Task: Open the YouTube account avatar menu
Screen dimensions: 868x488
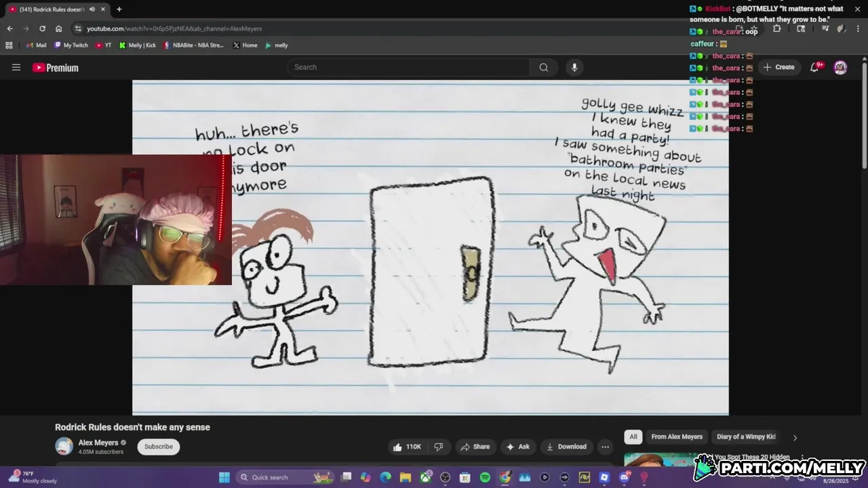Action: coord(840,67)
